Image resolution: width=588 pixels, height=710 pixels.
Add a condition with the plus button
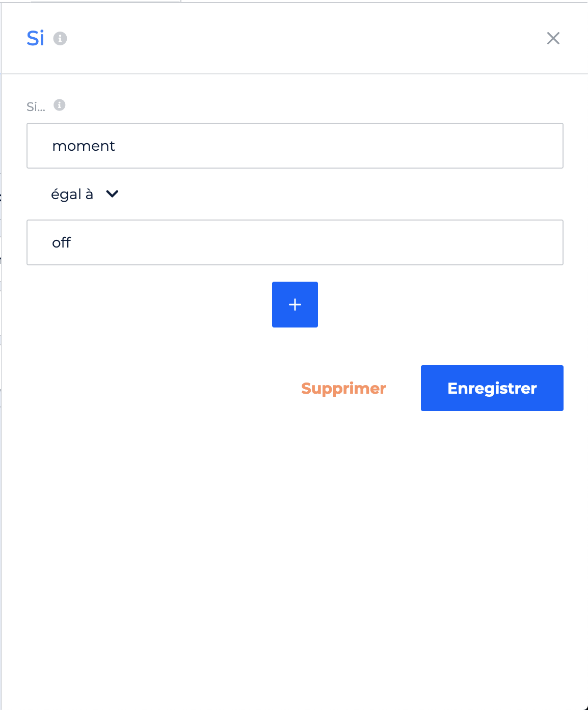(295, 305)
